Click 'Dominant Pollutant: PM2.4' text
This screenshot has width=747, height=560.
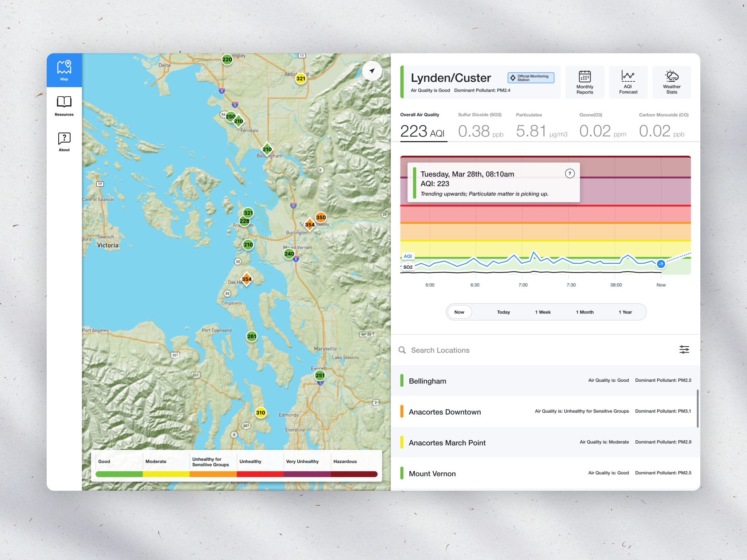[482, 90]
